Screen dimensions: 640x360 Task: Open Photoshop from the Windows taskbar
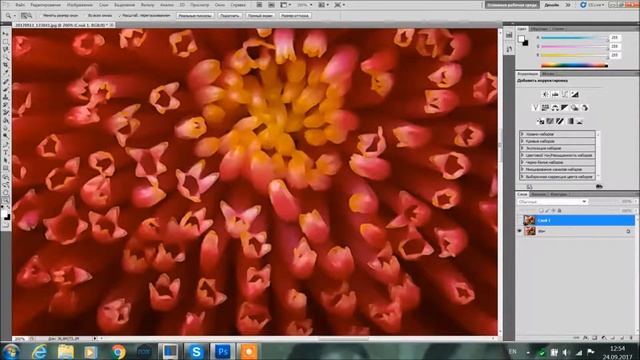(x=222, y=351)
